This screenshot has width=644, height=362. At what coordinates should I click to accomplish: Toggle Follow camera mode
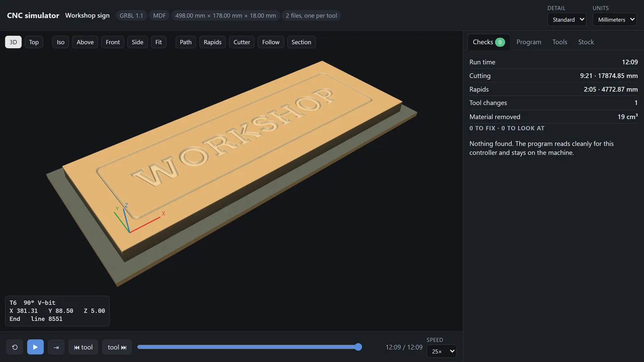coord(271,42)
